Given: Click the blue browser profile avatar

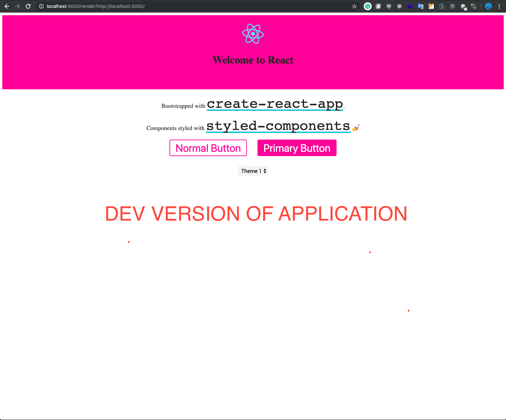Looking at the screenshot, I should pos(488,6).
